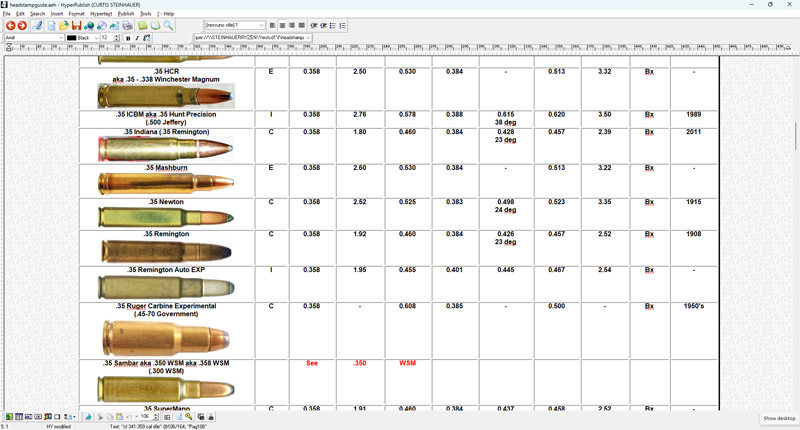Click the Show desktop button
Image resolution: width=800 pixels, height=430 pixels.
tap(779, 418)
